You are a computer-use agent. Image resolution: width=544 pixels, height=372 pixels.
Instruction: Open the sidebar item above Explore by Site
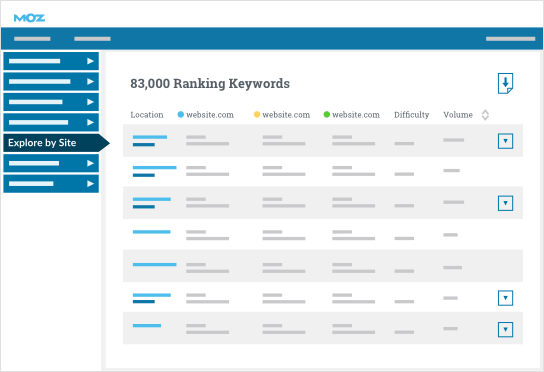coord(51,122)
